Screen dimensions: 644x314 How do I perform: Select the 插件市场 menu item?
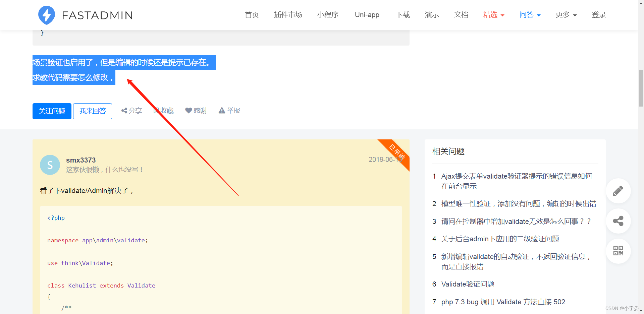[288, 15]
